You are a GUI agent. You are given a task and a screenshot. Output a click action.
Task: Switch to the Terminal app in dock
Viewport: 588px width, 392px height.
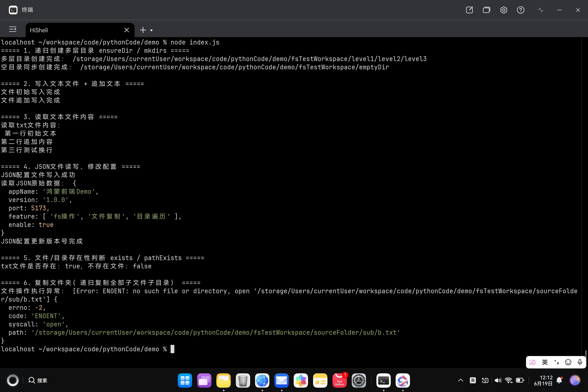(384, 381)
